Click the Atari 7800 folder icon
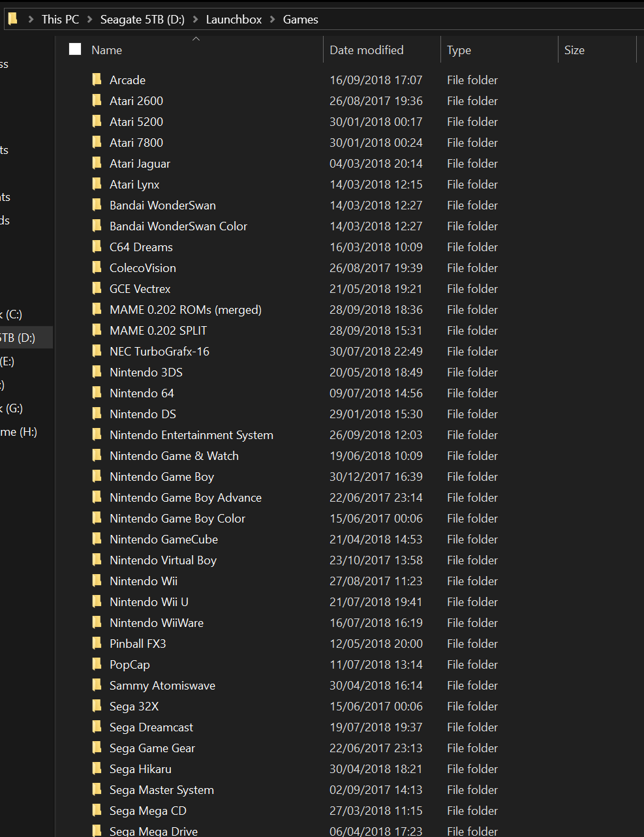 click(x=97, y=142)
